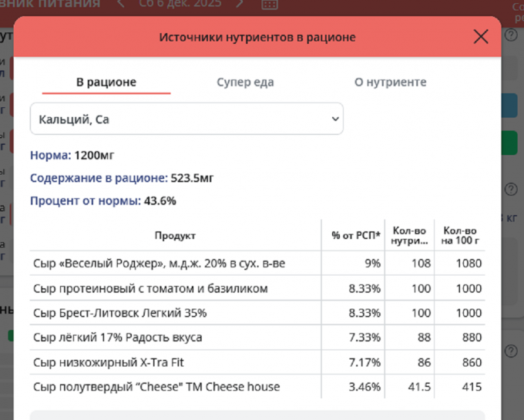Screen dimensions: 524x420
Task: Open the «О нутриенте» tab
Action: 390,82
